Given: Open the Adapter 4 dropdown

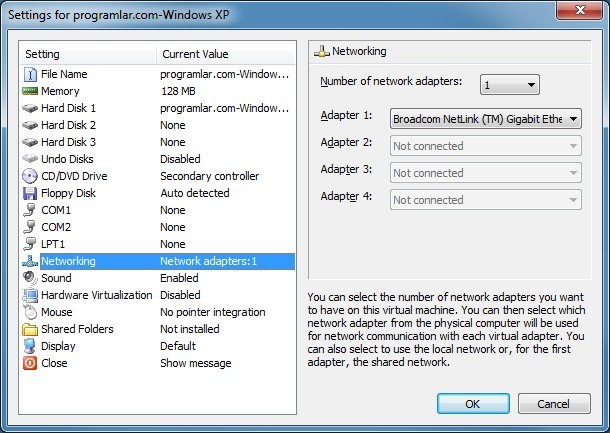Looking at the screenshot, I should (x=486, y=200).
